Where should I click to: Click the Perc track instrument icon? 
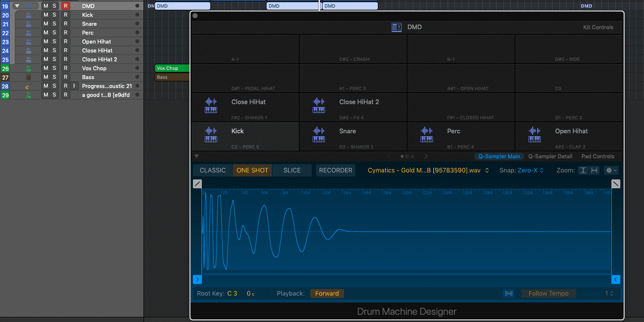click(28, 33)
